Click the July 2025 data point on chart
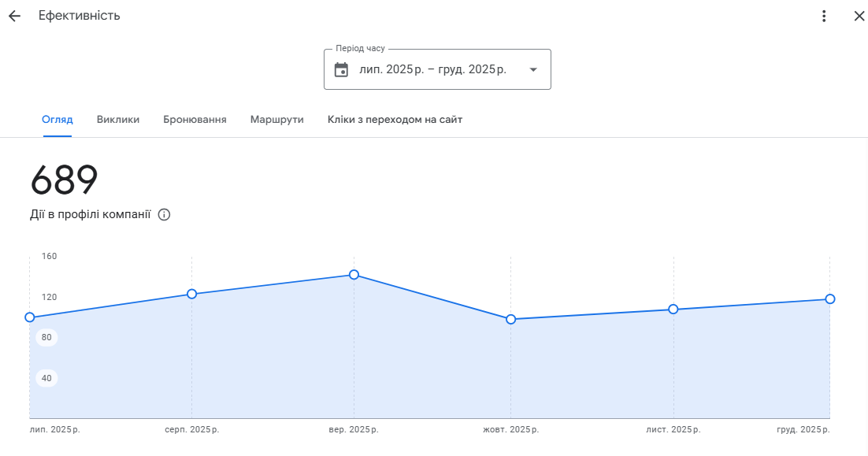This screenshot has height=456, width=868. [30, 317]
